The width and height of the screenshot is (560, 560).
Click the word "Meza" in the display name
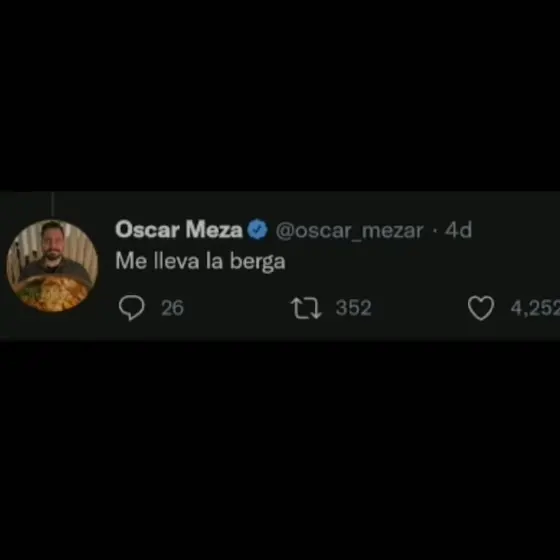pos(214,229)
